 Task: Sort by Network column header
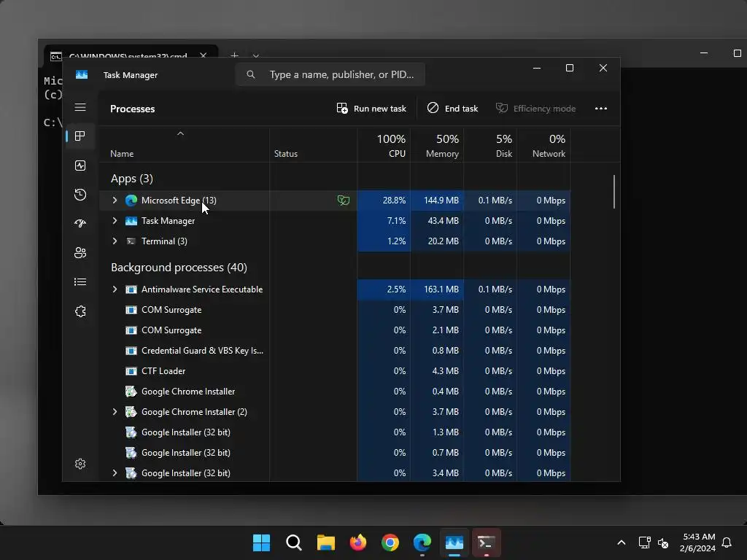tap(543, 146)
